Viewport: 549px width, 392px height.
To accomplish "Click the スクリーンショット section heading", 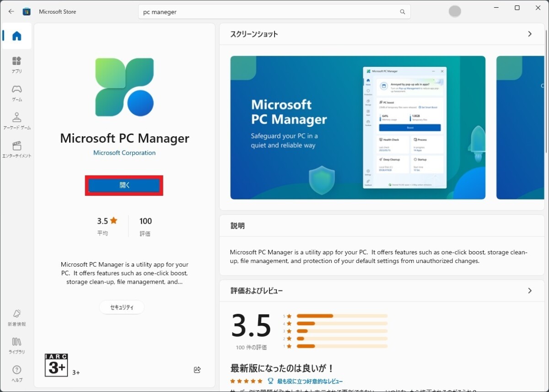I will [x=254, y=34].
